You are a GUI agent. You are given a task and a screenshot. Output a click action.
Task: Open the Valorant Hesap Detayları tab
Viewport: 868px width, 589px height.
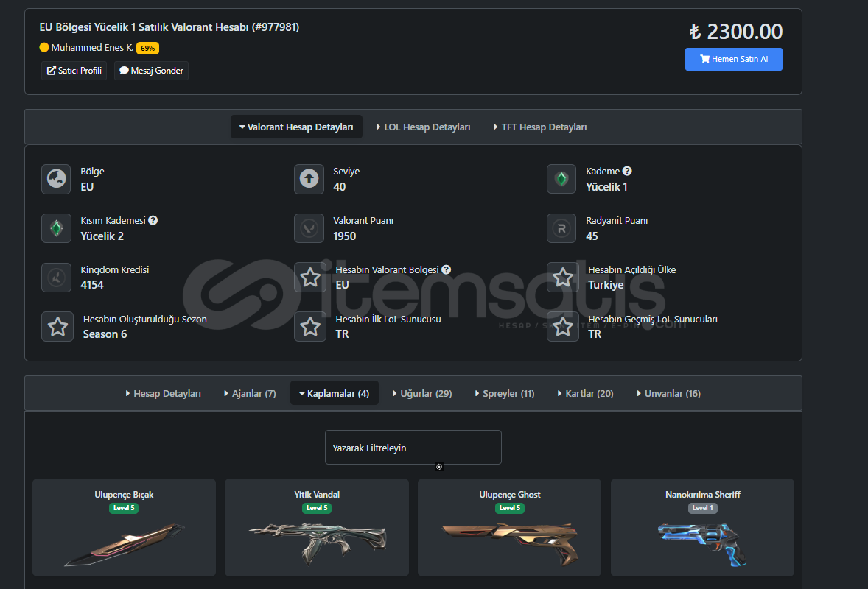296,127
